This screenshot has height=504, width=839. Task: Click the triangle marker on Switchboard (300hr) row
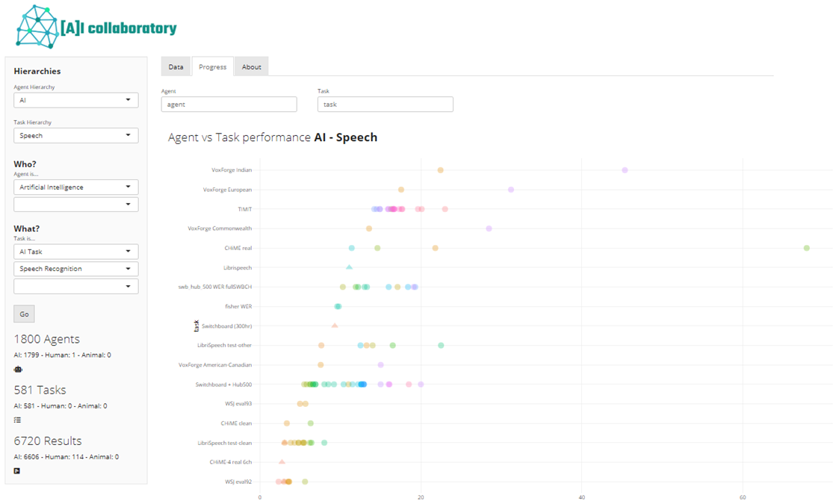click(335, 326)
